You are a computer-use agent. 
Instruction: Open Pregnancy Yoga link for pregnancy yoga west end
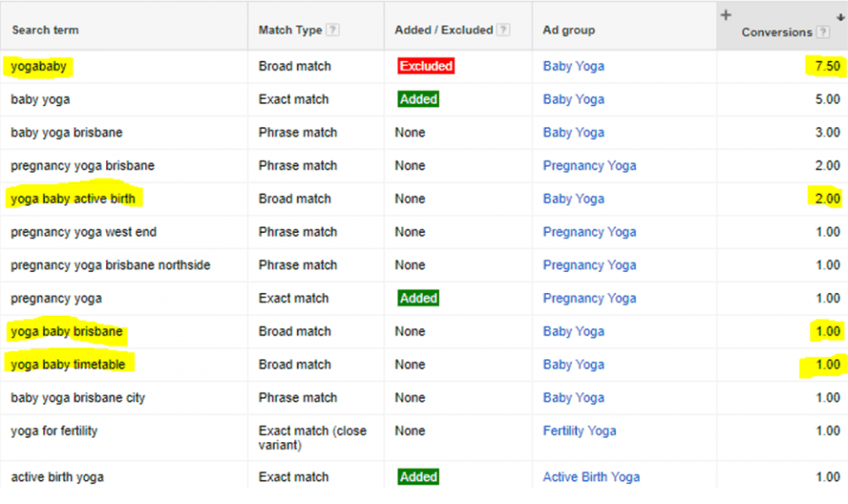pos(589,232)
